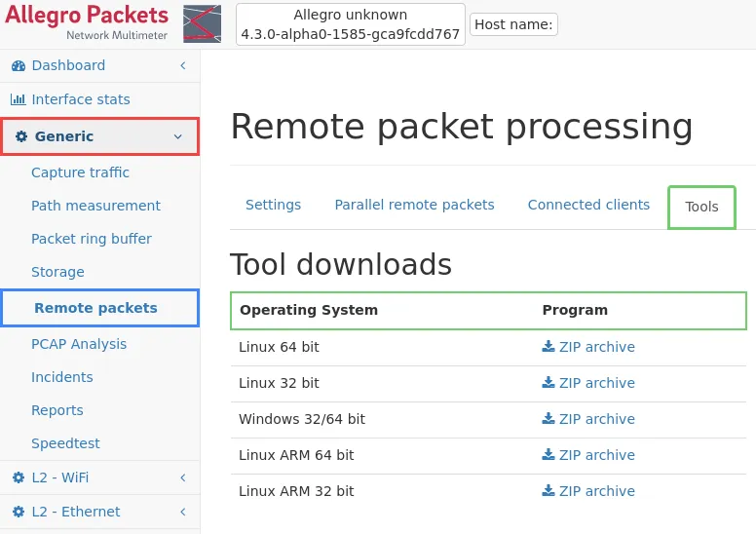Open the Connected clients tab

click(588, 205)
